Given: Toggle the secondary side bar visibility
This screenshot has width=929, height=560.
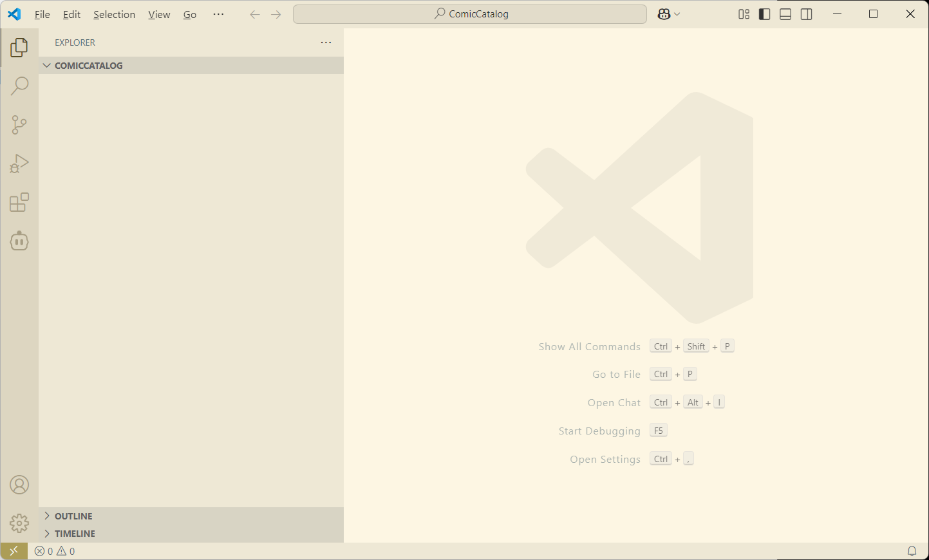Looking at the screenshot, I should [x=806, y=14].
